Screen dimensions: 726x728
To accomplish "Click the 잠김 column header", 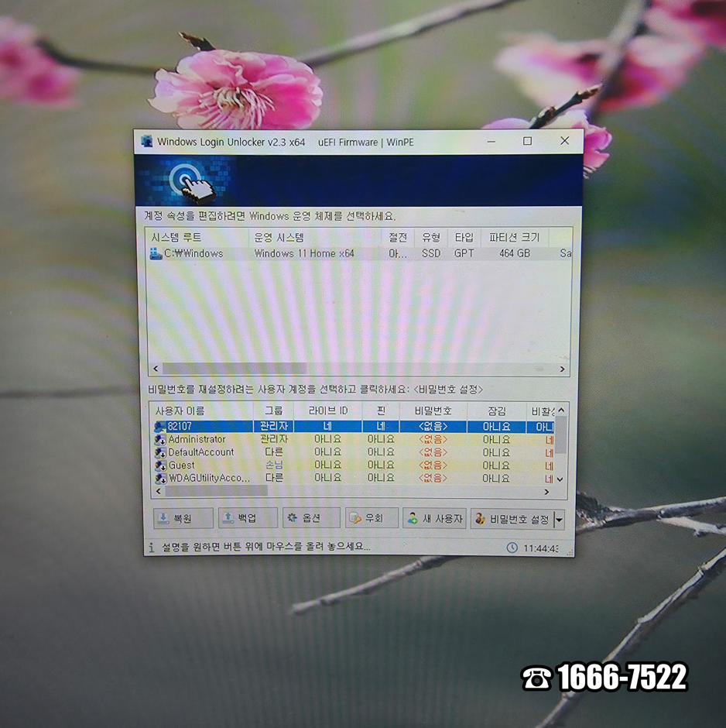I will click(496, 411).
